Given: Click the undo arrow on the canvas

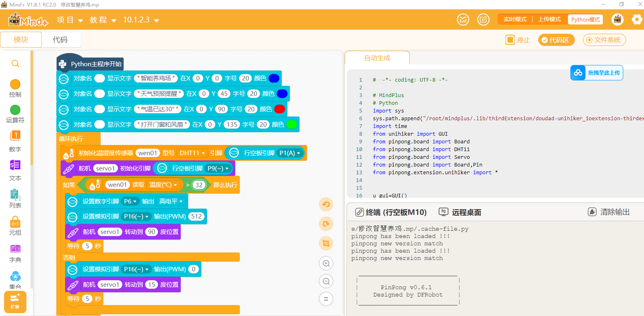Looking at the screenshot, I should (x=326, y=204).
